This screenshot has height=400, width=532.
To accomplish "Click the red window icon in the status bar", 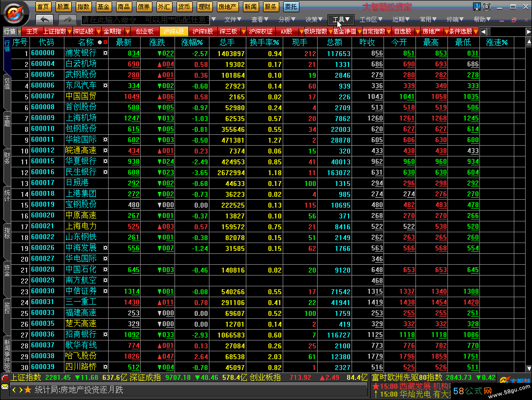I will pos(5,377).
